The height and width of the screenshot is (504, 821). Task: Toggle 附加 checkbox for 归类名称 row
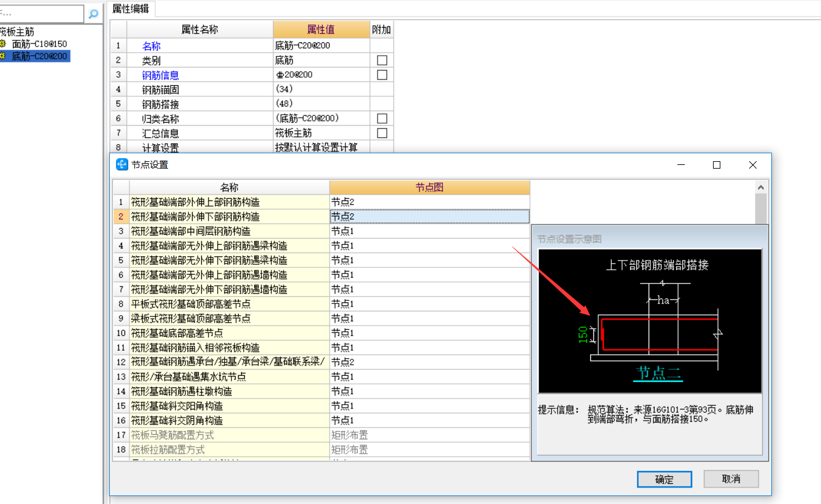(x=382, y=118)
